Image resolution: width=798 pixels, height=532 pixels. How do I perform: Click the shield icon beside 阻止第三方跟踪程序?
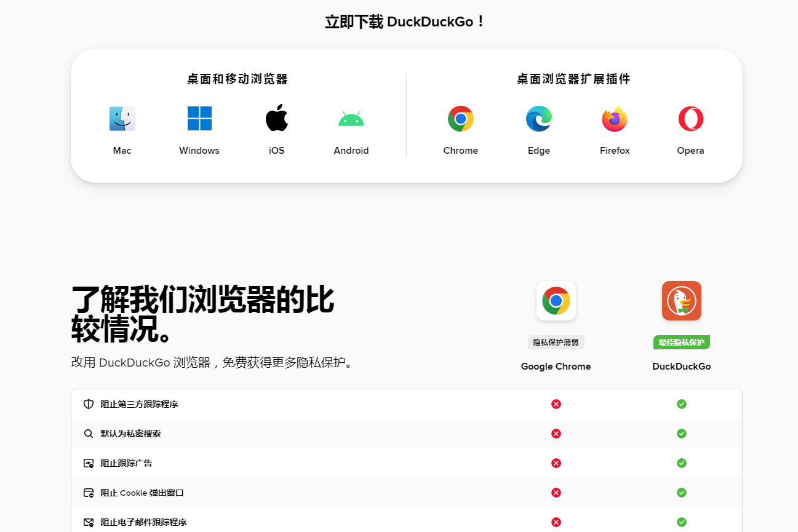(x=89, y=404)
